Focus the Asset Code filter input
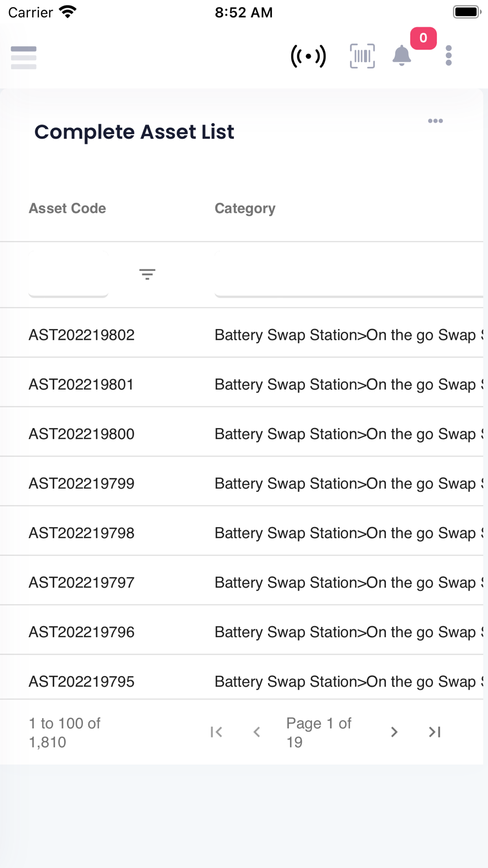The width and height of the screenshot is (488, 868). coord(68,274)
